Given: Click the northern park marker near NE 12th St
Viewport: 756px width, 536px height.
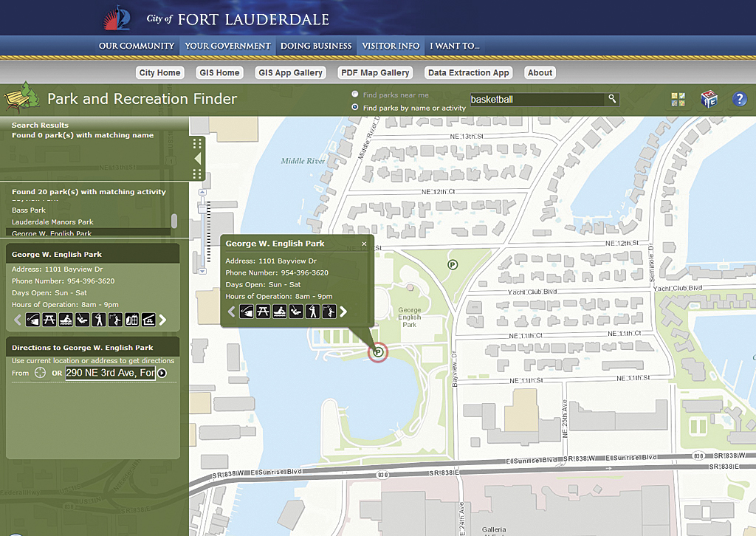Looking at the screenshot, I should 453,264.
